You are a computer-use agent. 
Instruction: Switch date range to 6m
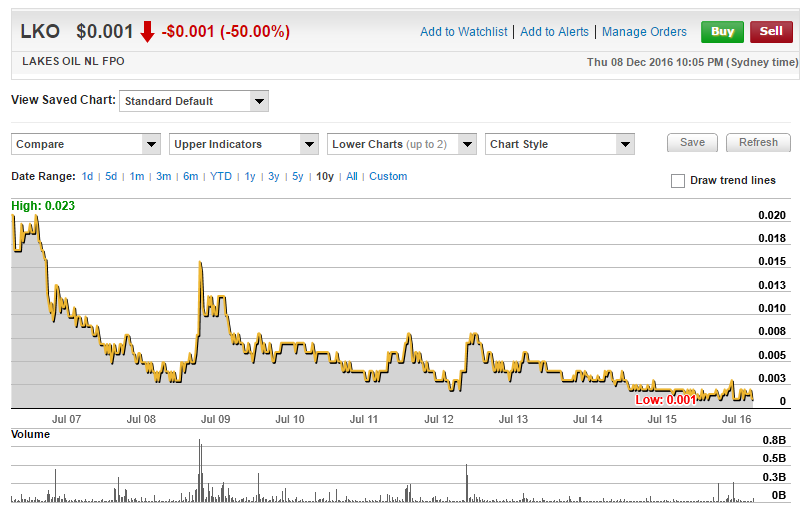pos(190,177)
